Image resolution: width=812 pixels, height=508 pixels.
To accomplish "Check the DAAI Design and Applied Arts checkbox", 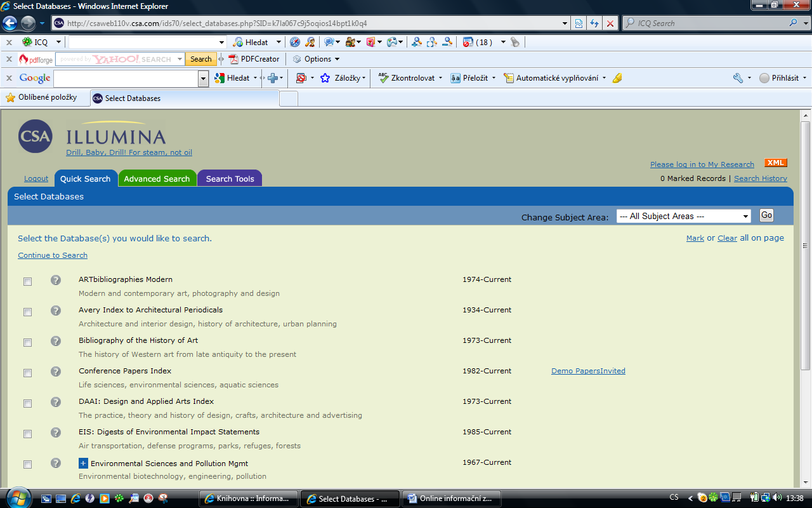I will (27, 403).
